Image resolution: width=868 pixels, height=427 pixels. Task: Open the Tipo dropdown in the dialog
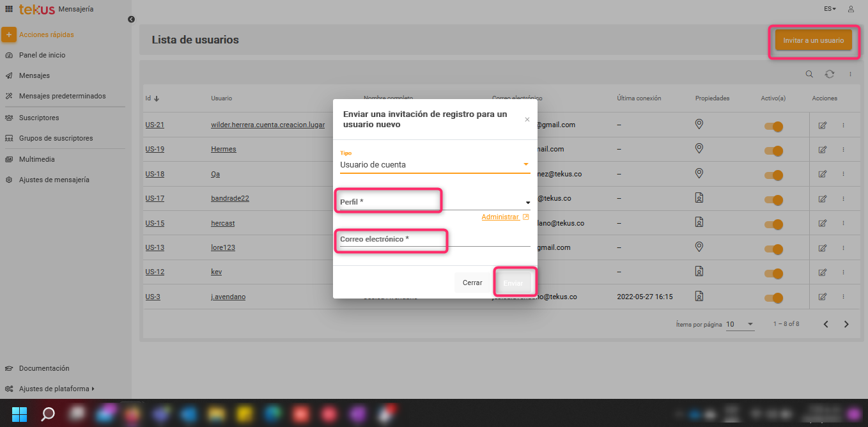435,165
